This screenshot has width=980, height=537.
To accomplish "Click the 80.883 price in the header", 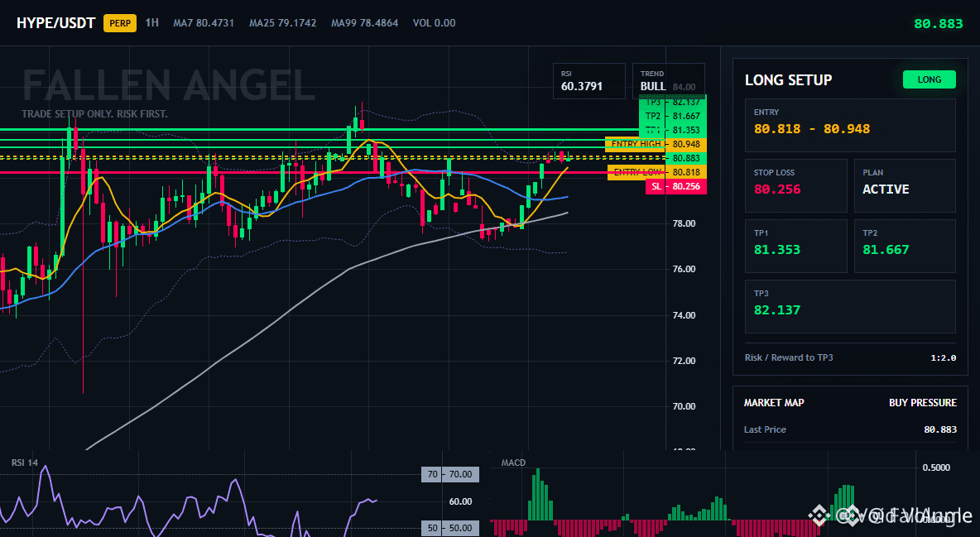I will point(938,24).
